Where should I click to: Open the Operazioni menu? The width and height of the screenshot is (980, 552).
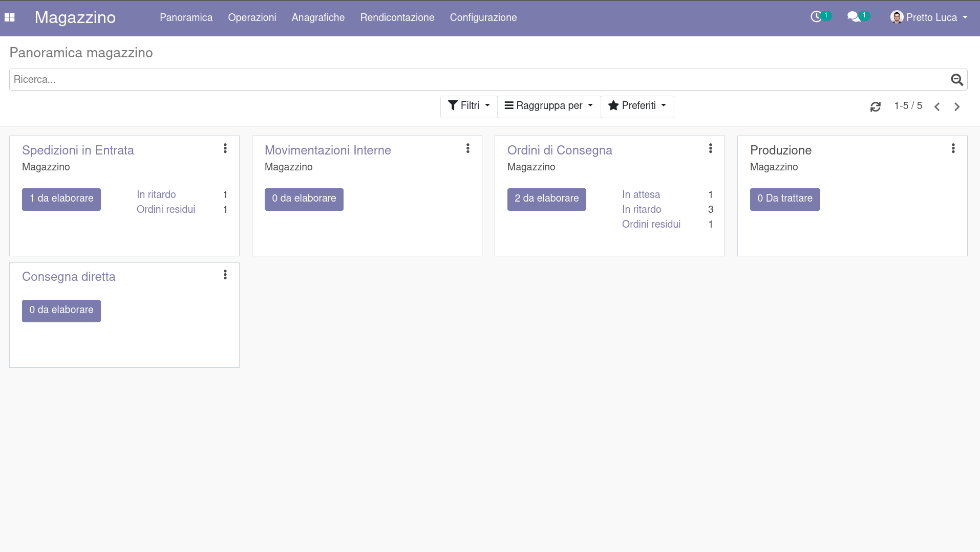[x=252, y=17]
